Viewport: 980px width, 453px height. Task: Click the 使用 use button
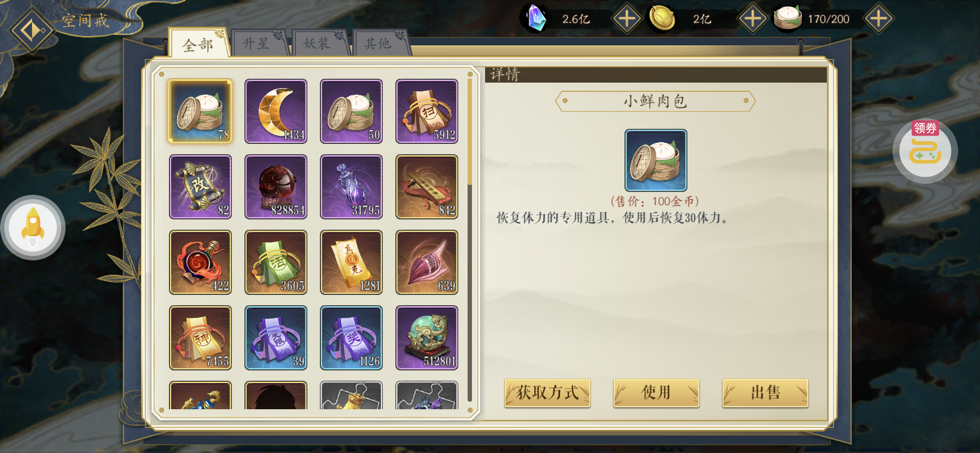click(x=656, y=393)
